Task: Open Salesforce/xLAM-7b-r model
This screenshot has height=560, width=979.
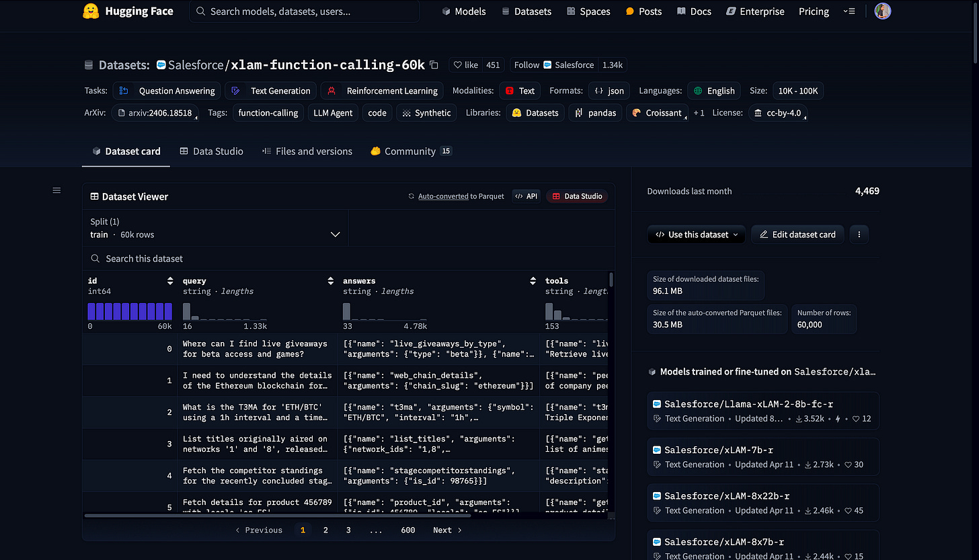Action: coord(763,456)
